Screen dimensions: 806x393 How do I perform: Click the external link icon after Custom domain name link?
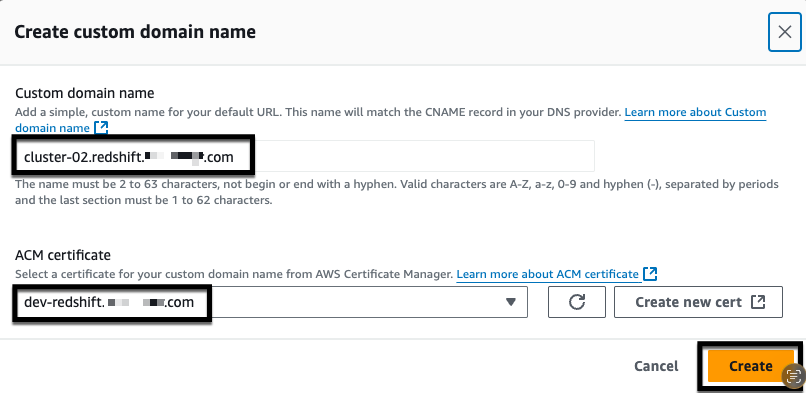(x=101, y=127)
